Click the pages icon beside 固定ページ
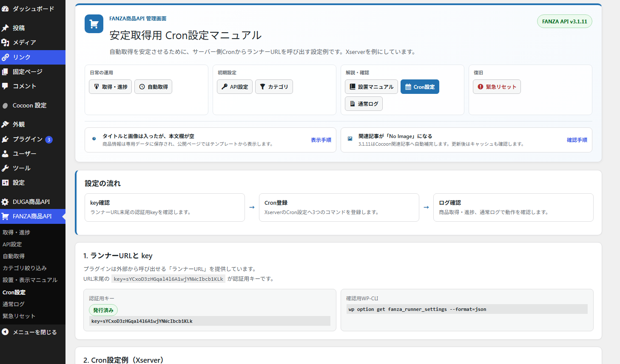Screen dimensions: 620x364 [x=5, y=72]
